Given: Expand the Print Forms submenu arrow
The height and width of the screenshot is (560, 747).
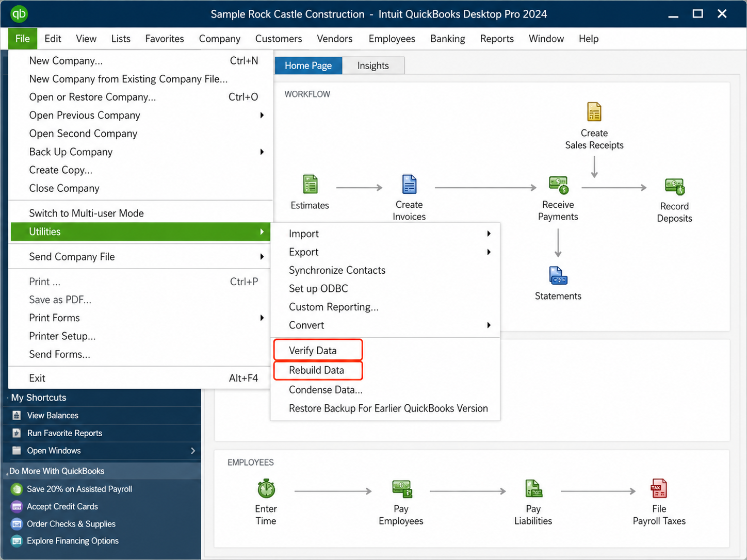Looking at the screenshot, I should tap(262, 318).
